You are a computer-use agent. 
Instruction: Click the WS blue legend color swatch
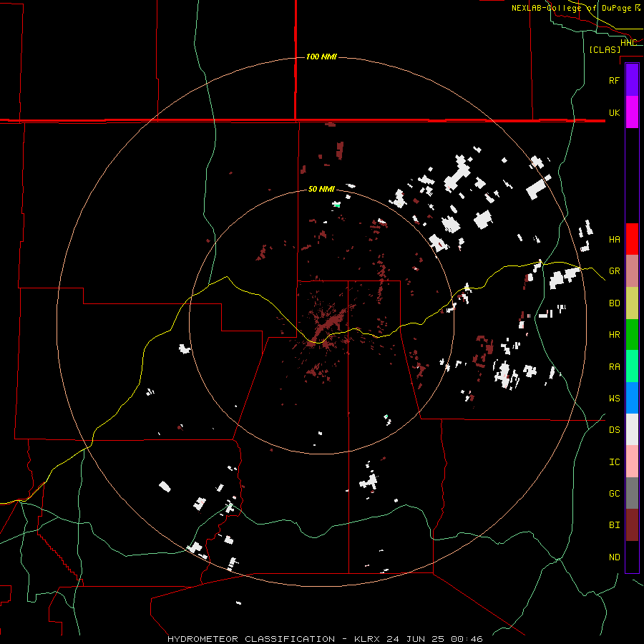(x=632, y=398)
